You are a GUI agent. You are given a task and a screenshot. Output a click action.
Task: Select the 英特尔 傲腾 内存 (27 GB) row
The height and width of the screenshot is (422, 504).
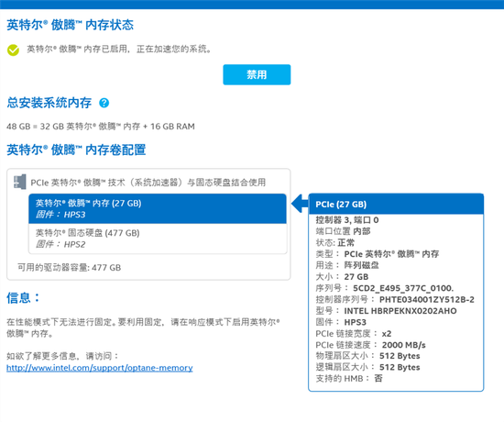[x=158, y=208]
